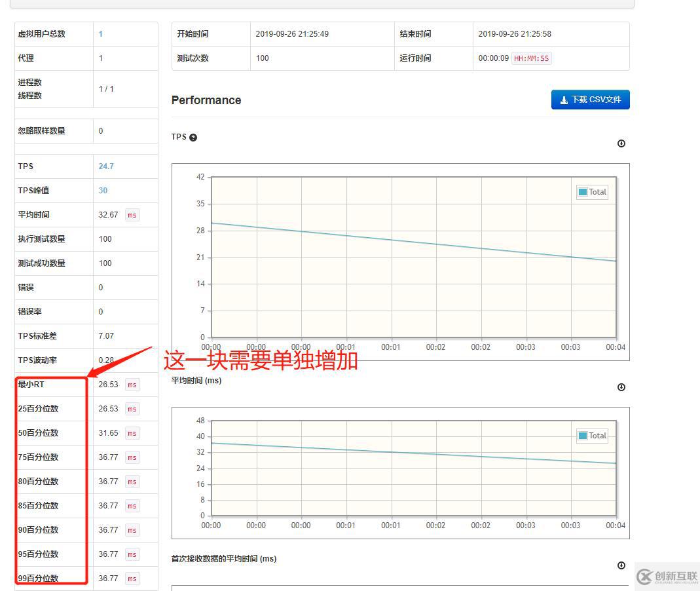This screenshot has width=700, height=591.
Task: Toggle the Total legend on the TPS chart
Action: pyautogui.click(x=592, y=192)
